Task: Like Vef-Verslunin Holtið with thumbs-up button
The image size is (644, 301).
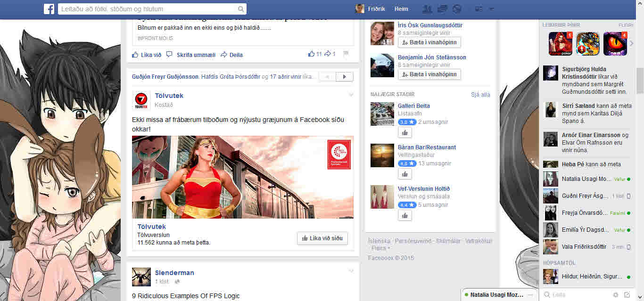Action: pyautogui.click(x=405, y=216)
